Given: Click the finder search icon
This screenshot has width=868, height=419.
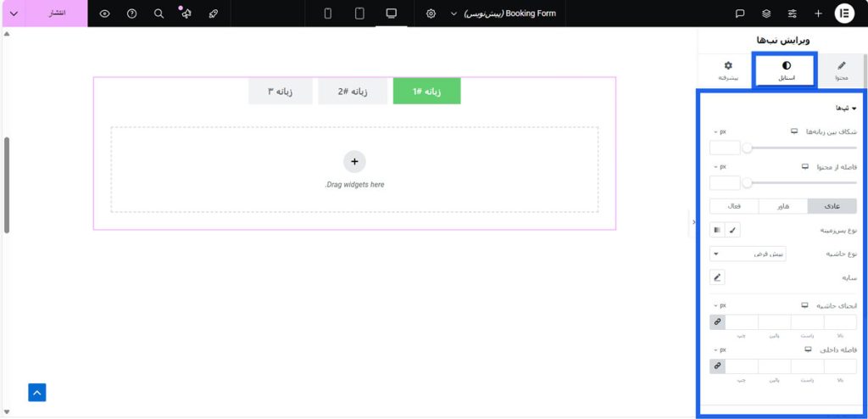Looking at the screenshot, I should pos(159,14).
